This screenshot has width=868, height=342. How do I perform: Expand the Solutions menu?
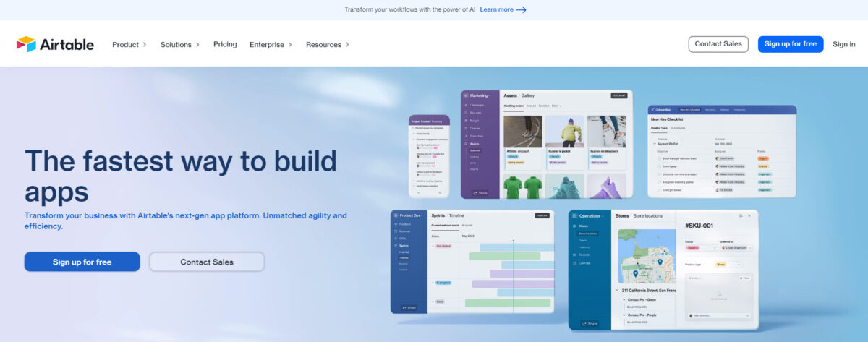click(x=181, y=44)
